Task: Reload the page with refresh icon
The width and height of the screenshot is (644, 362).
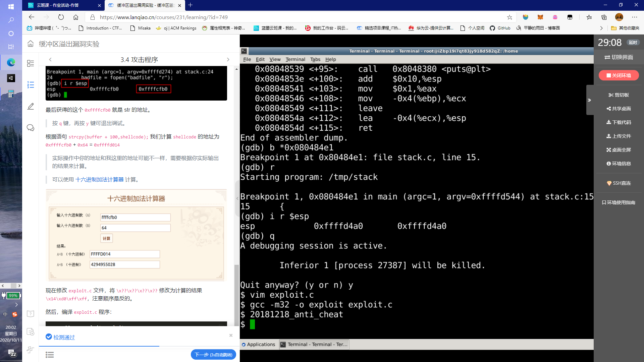Action: point(61,17)
